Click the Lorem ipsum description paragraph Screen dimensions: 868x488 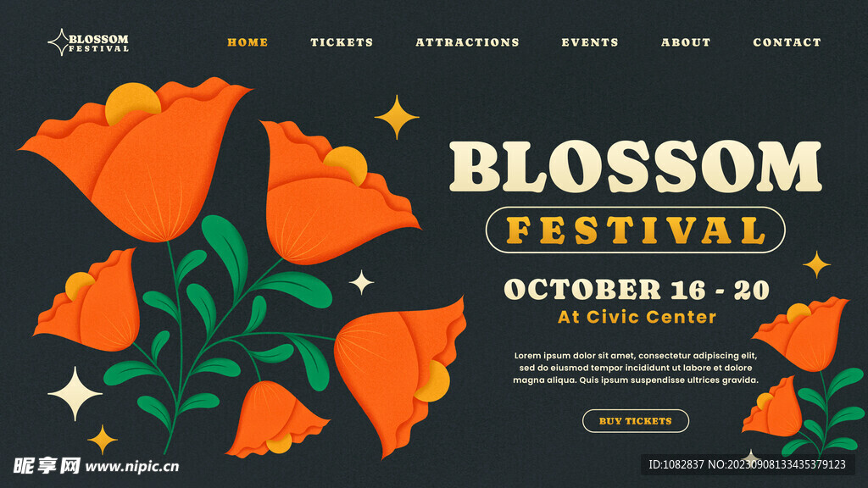pyautogui.click(x=636, y=368)
